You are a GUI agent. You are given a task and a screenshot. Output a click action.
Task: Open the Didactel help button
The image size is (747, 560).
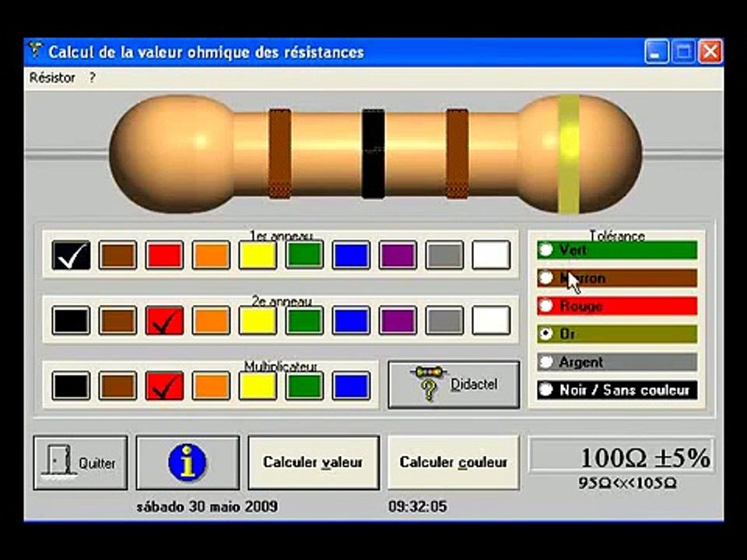(454, 385)
